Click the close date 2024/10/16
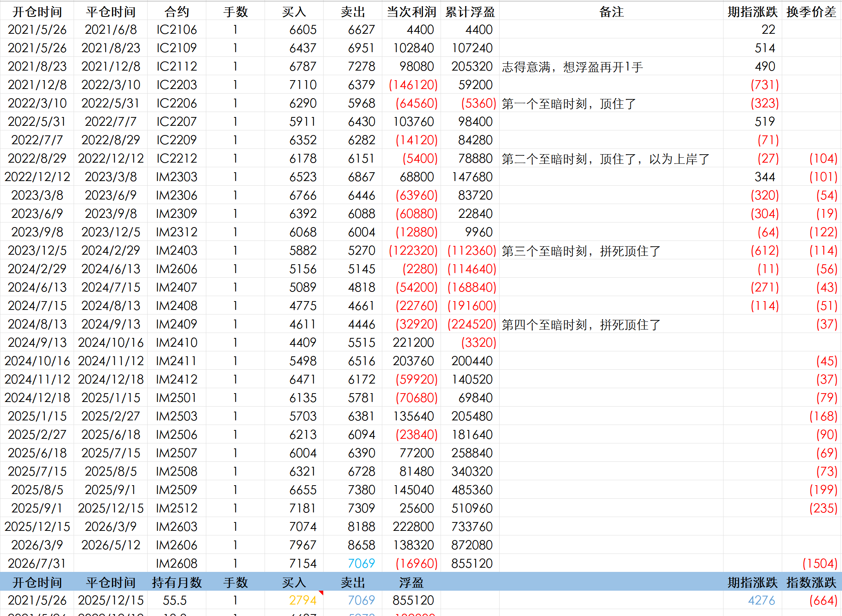 (111, 343)
